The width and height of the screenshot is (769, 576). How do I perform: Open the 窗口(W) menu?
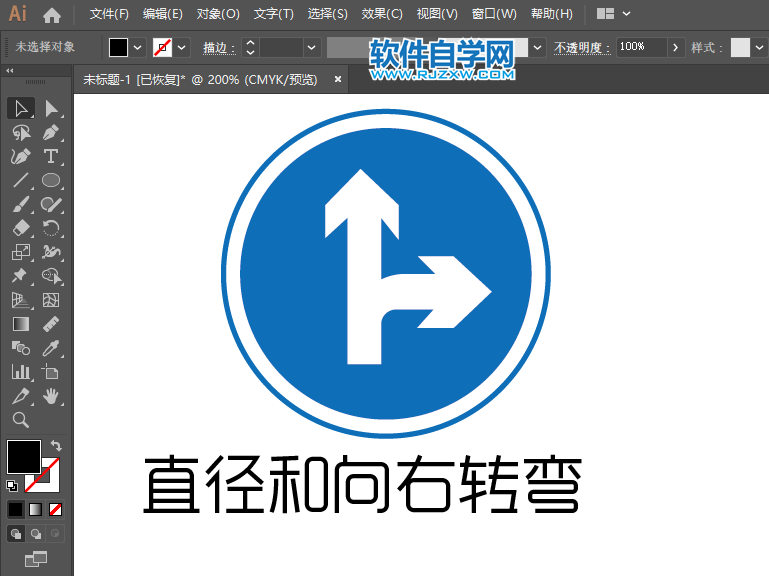(x=494, y=14)
